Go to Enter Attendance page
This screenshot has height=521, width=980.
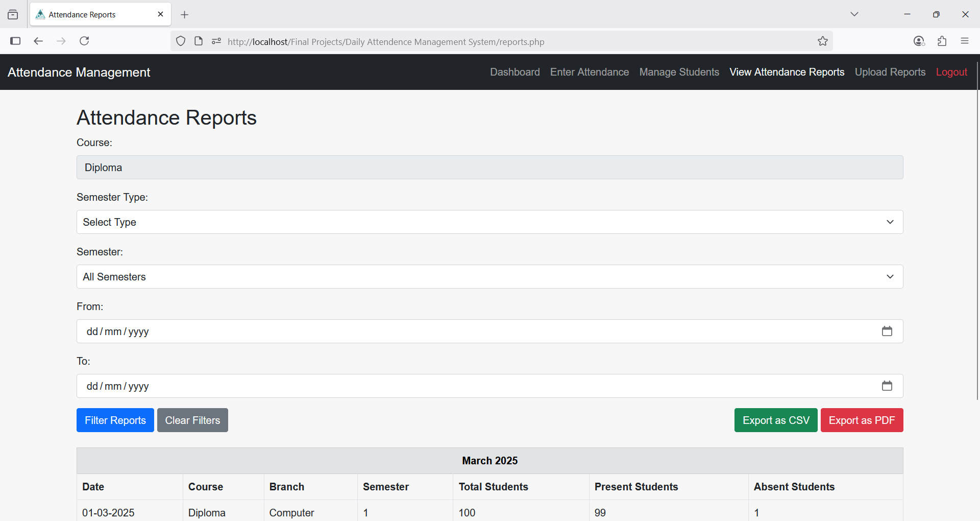(x=589, y=72)
